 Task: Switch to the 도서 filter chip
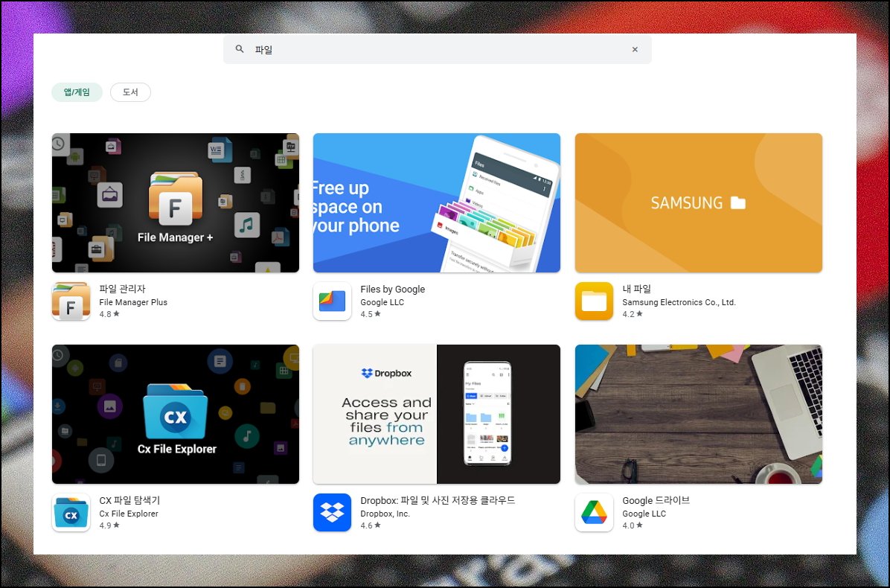(130, 92)
